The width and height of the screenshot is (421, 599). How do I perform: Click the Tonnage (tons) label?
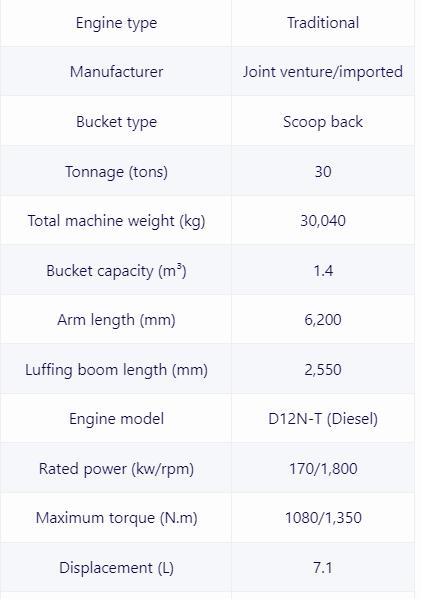tap(116, 171)
